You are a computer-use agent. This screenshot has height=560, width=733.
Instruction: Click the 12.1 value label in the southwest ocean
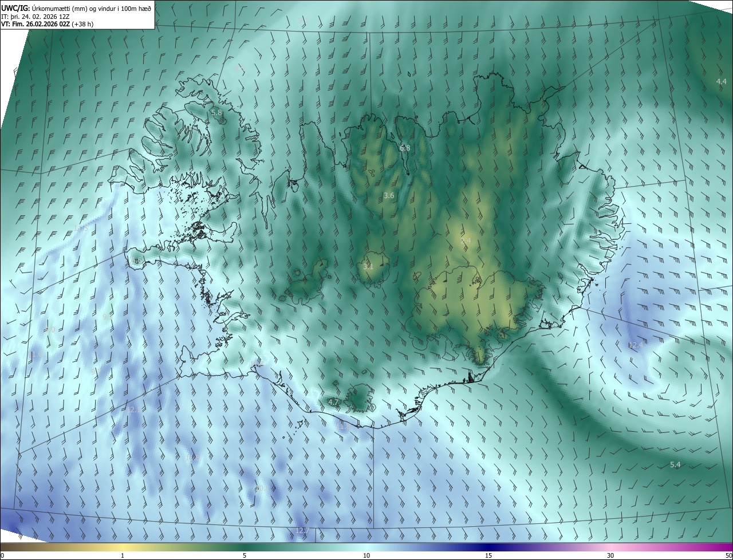coord(133,410)
